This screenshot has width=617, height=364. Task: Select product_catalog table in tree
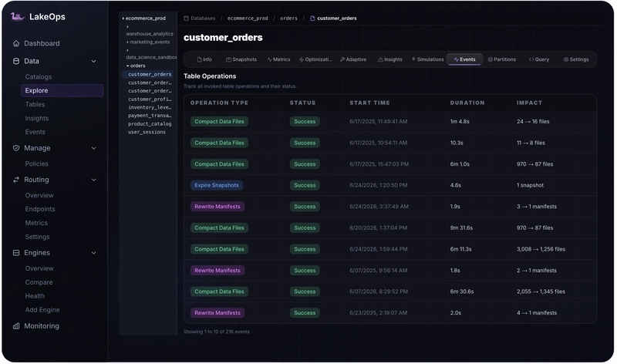tap(150, 124)
